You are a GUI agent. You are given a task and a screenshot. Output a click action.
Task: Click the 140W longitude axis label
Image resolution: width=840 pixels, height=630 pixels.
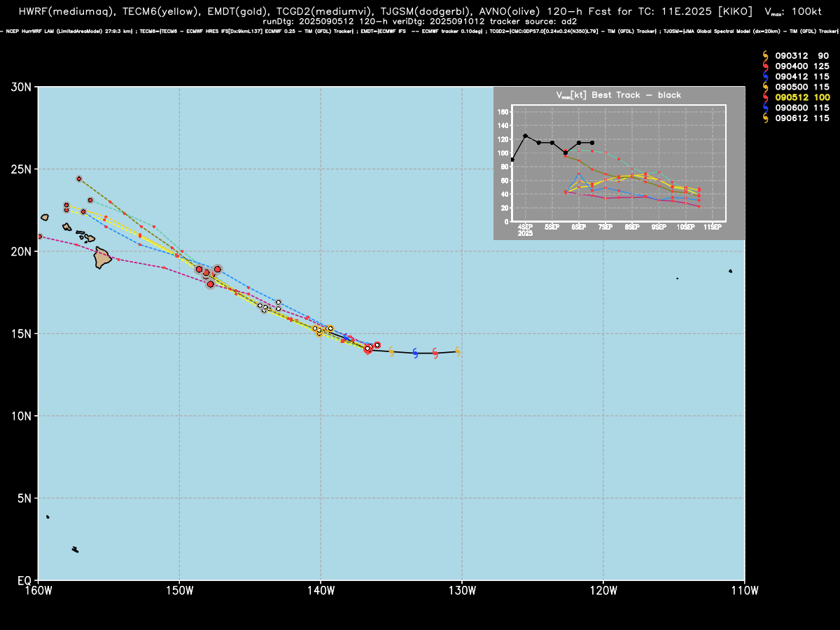321,591
